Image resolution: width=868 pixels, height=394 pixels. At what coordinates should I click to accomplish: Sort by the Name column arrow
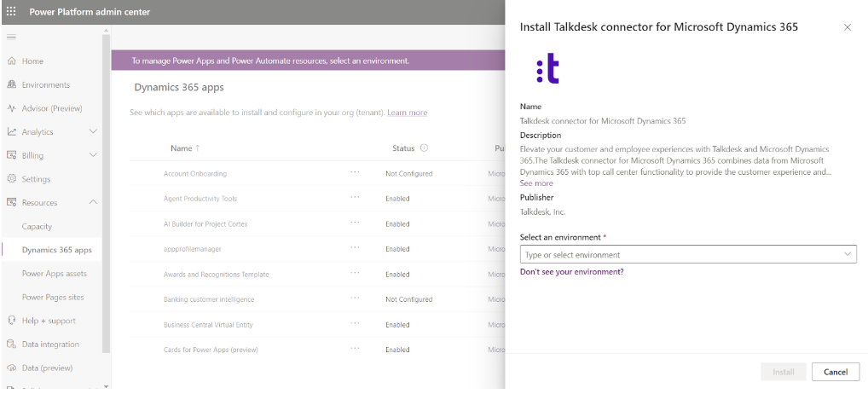click(198, 148)
